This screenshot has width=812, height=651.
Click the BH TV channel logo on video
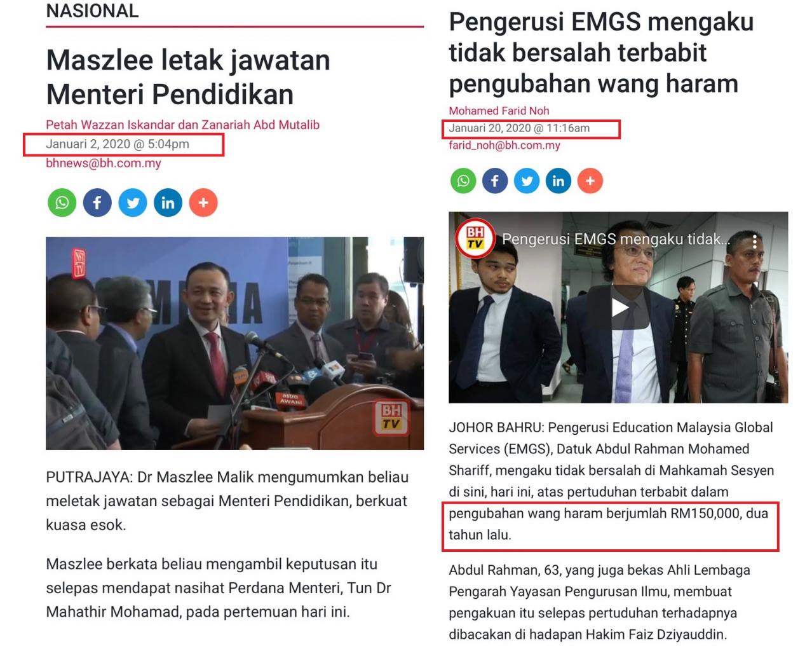[x=475, y=239]
